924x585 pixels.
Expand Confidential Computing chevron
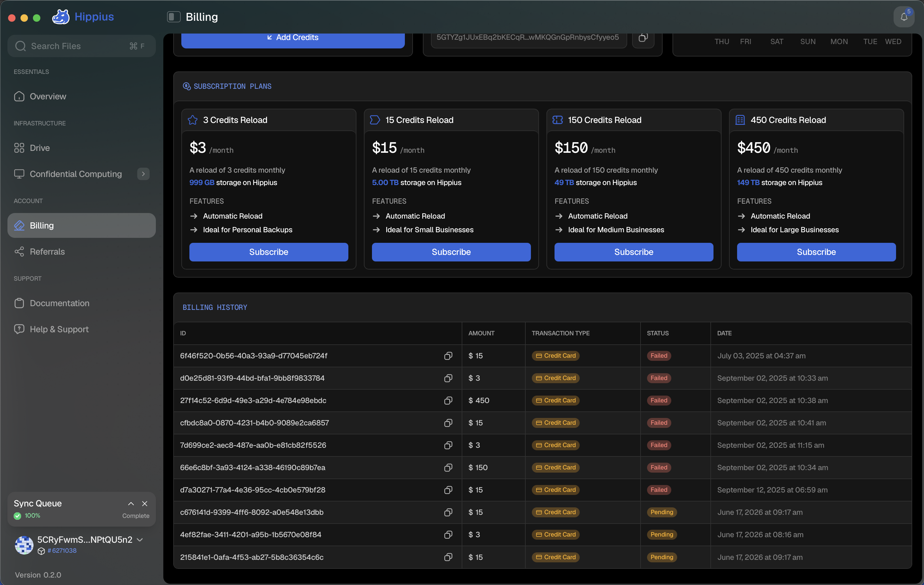(143, 174)
